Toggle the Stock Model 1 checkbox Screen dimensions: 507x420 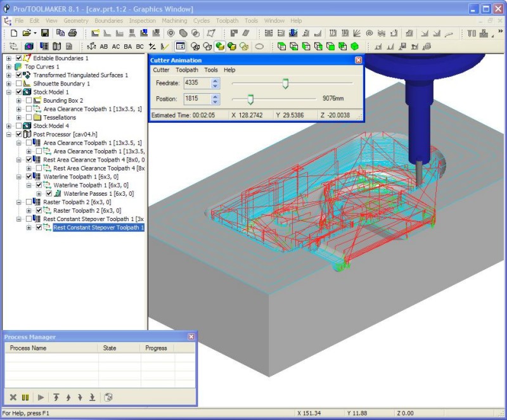click(19, 92)
